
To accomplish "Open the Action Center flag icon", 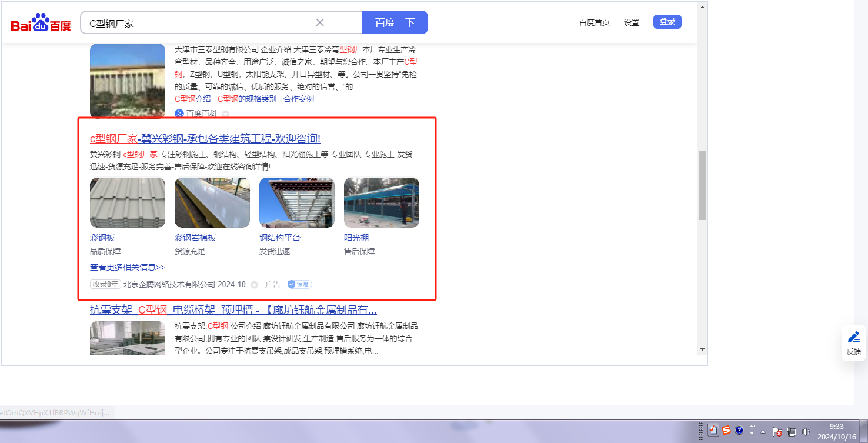I will tap(777, 431).
